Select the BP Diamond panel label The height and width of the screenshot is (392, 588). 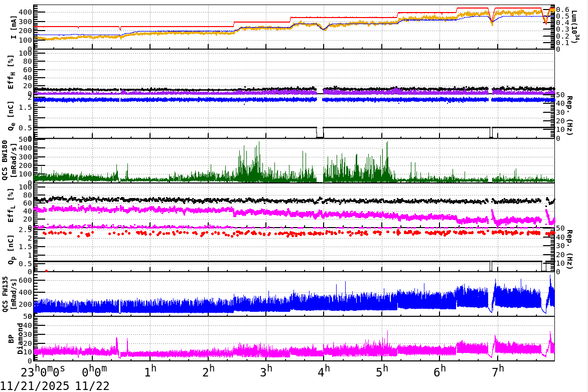pyautogui.click(x=15, y=338)
